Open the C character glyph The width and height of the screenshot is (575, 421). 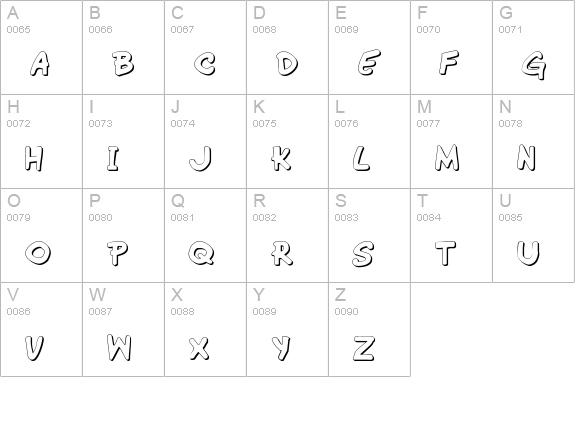tap(205, 64)
